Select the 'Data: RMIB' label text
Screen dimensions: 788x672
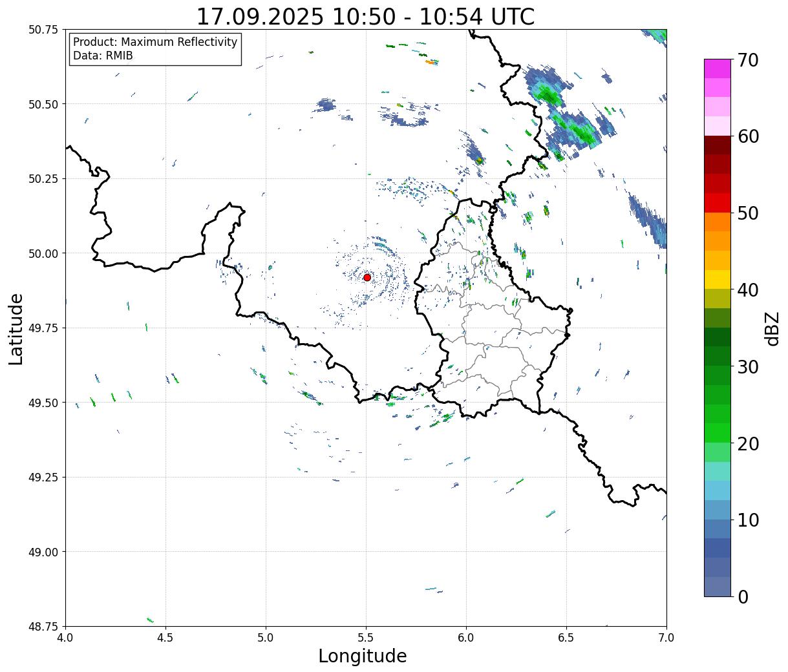[103, 56]
